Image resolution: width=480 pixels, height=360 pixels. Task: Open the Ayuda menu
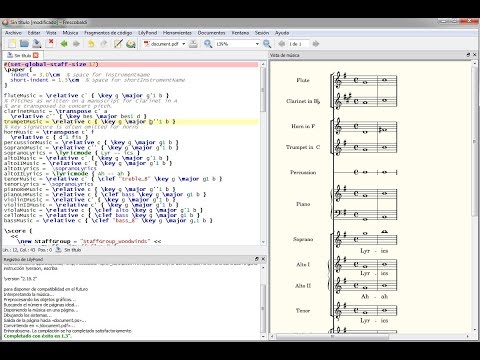(282, 33)
